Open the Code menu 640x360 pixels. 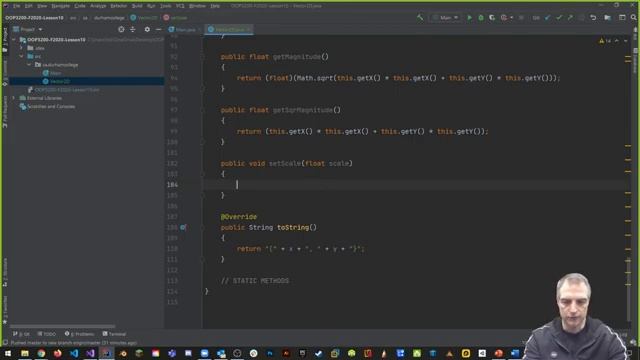click(x=80, y=6)
